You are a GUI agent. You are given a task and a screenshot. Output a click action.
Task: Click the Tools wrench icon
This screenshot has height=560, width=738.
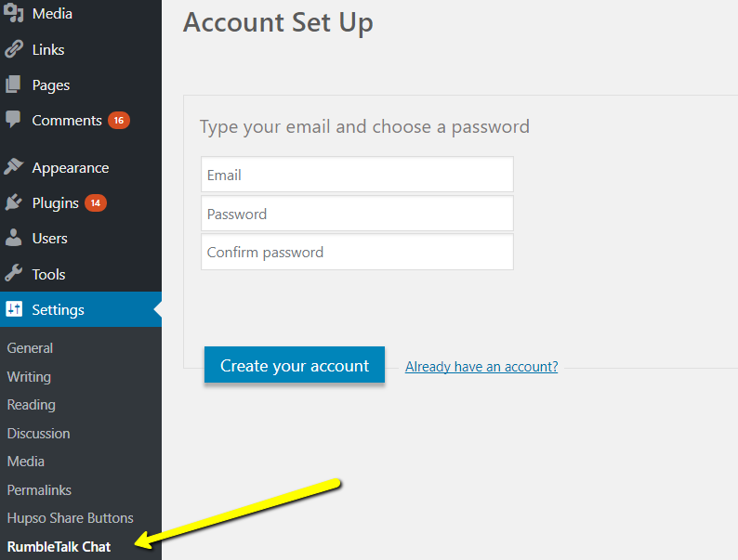click(14, 273)
